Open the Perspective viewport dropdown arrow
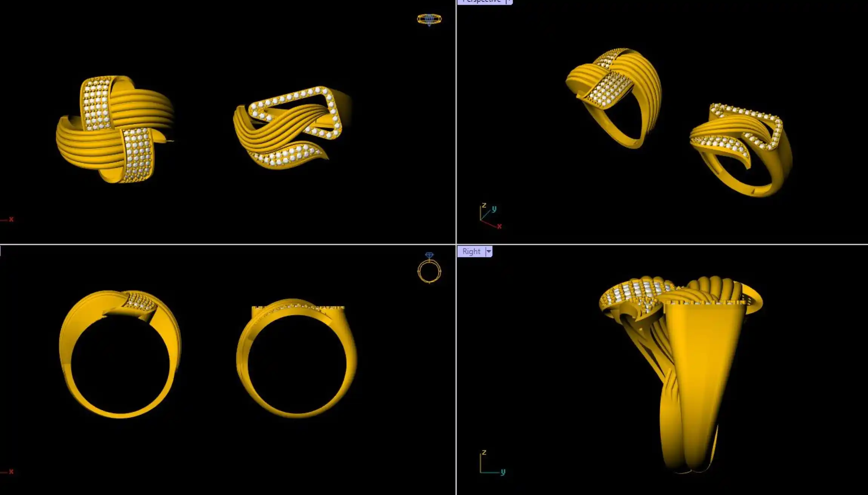Screen dimensions: 868x495 tap(509, 2)
